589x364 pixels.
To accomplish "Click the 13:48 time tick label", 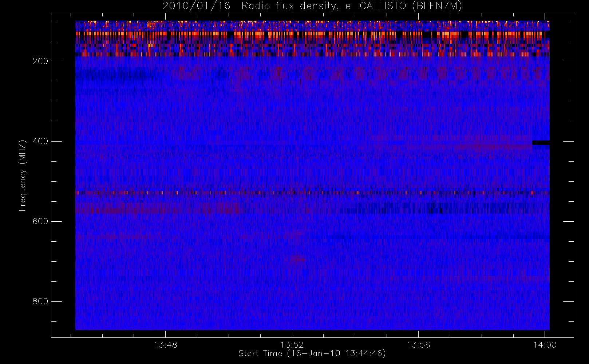I will (166, 345).
